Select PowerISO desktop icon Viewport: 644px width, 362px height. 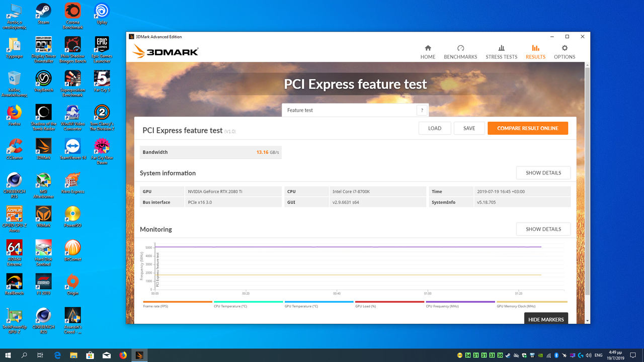[72, 216]
